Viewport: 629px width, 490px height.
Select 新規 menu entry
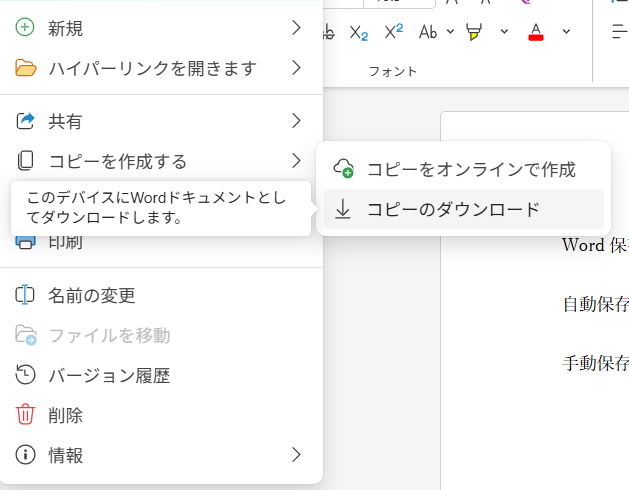click(161, 28)
